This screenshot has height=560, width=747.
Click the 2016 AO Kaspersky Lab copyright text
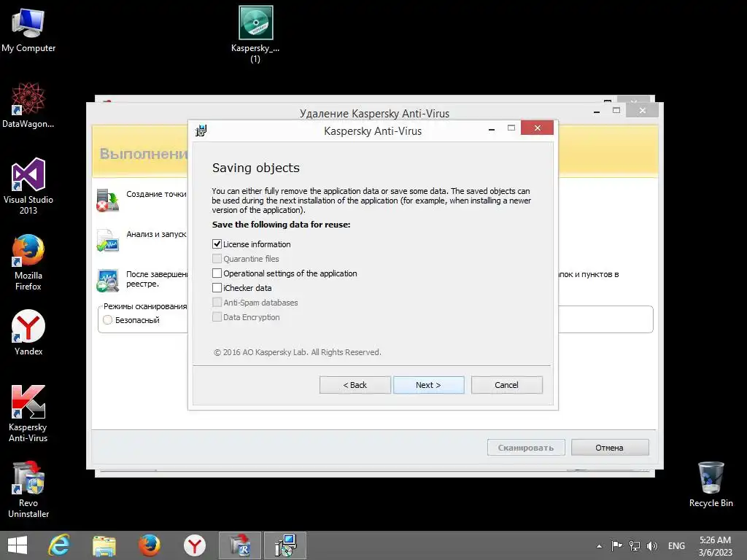(x=298, y=352)
